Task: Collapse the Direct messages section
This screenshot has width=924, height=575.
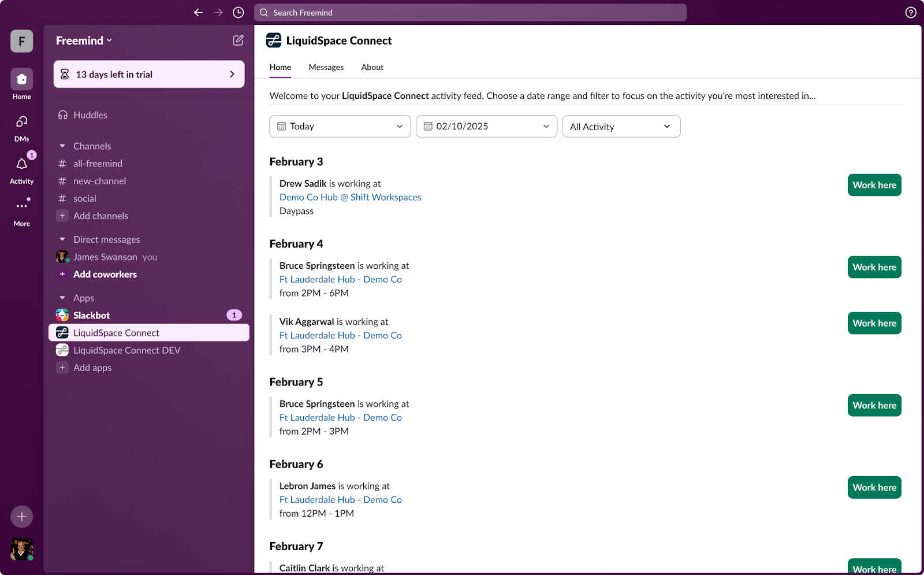Action: point(62,239)
